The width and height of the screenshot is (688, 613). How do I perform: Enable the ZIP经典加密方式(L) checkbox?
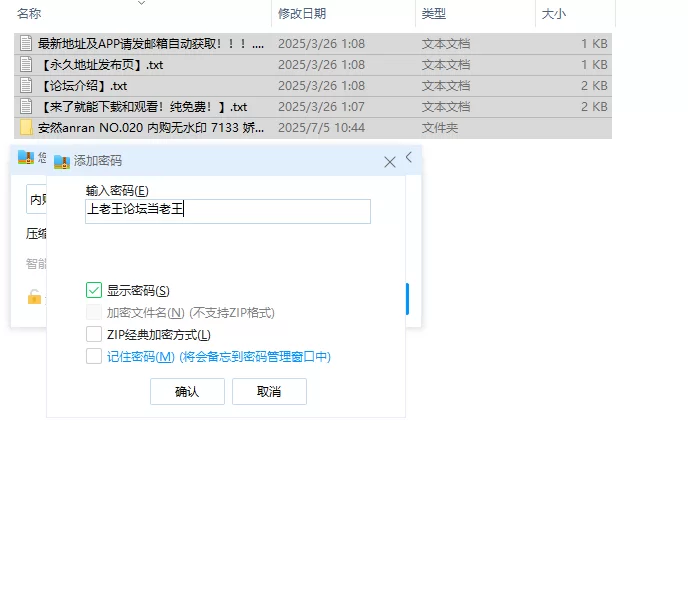[x=94, y=334]
